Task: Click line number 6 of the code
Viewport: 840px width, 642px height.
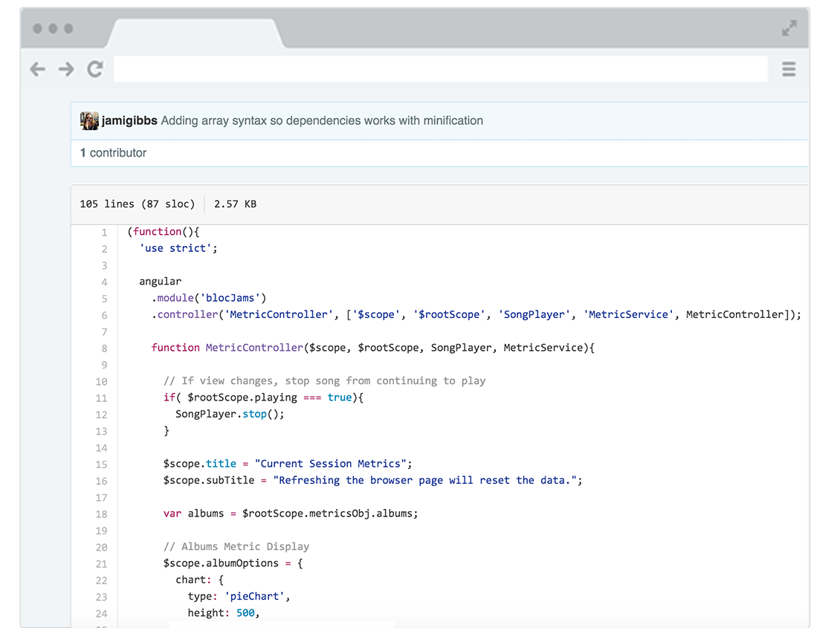Action: pos(104,315)
